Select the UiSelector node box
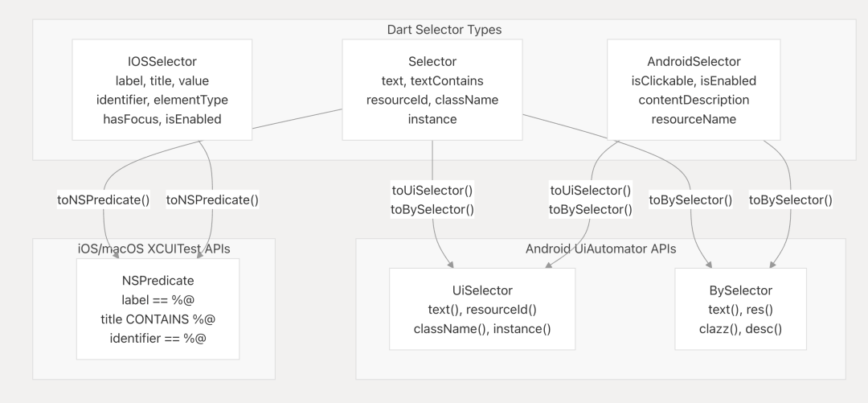This screenshot has width=868, height=403. (482, 310)
